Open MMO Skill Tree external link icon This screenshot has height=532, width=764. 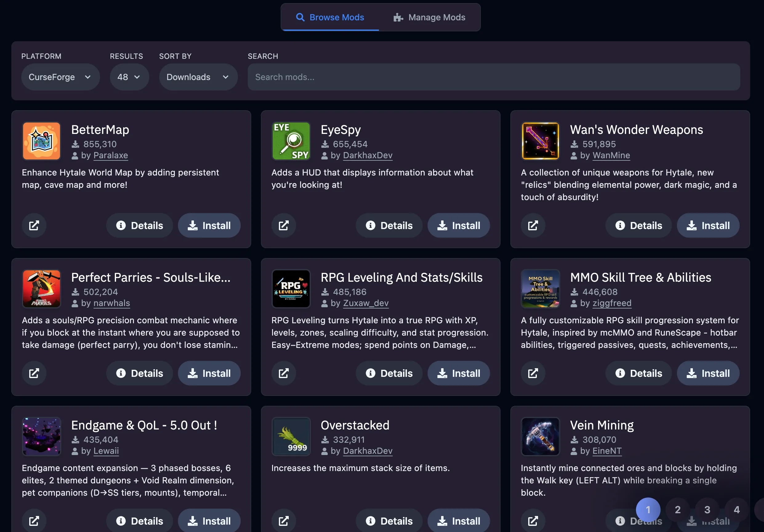tap(533, 373)
